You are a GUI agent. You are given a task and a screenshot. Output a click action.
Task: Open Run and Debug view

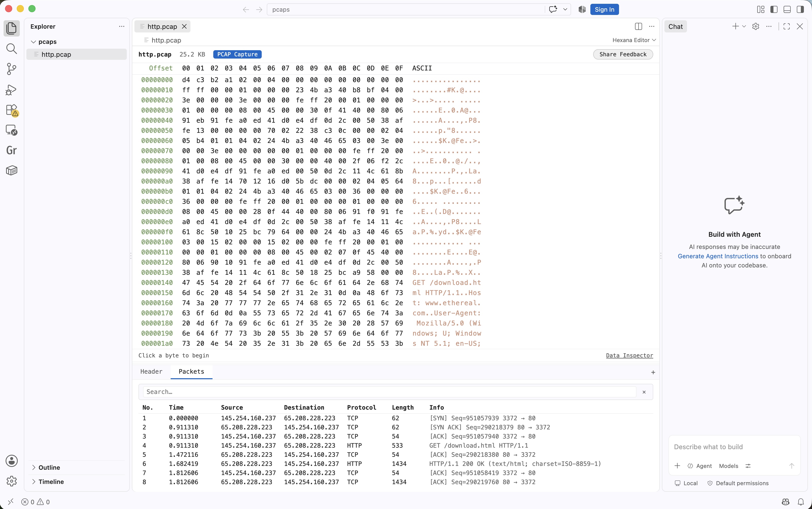(11, 89)
